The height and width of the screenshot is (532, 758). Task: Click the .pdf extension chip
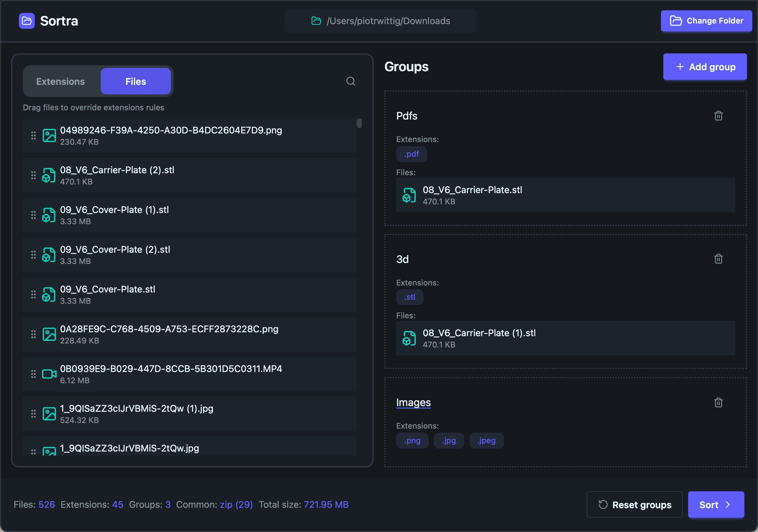[411, 154]
